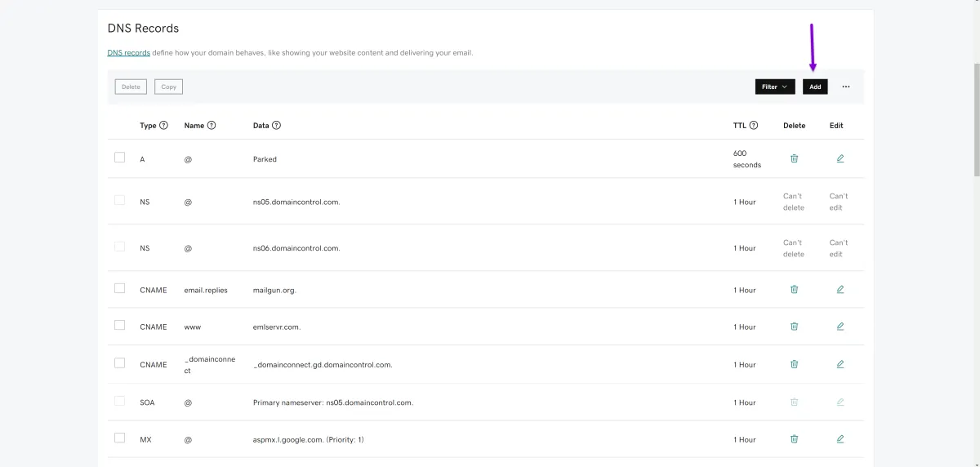
Task: Select checkbox for www CNAME record
Action: click(120, 325)
